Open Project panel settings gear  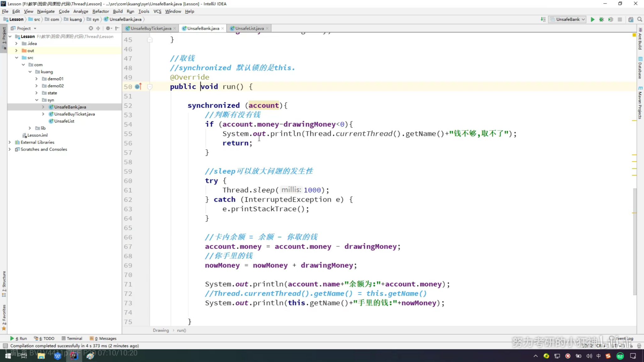click(108, 28)
